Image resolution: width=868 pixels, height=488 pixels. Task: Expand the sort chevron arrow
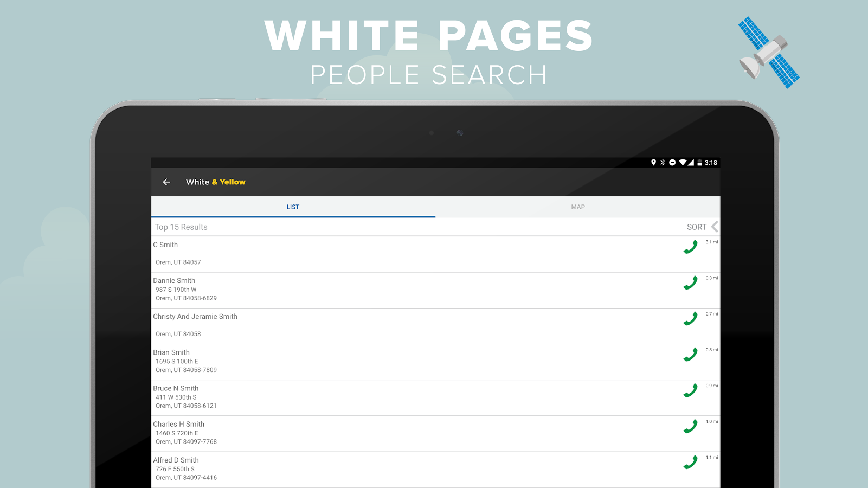click(715, 227)
